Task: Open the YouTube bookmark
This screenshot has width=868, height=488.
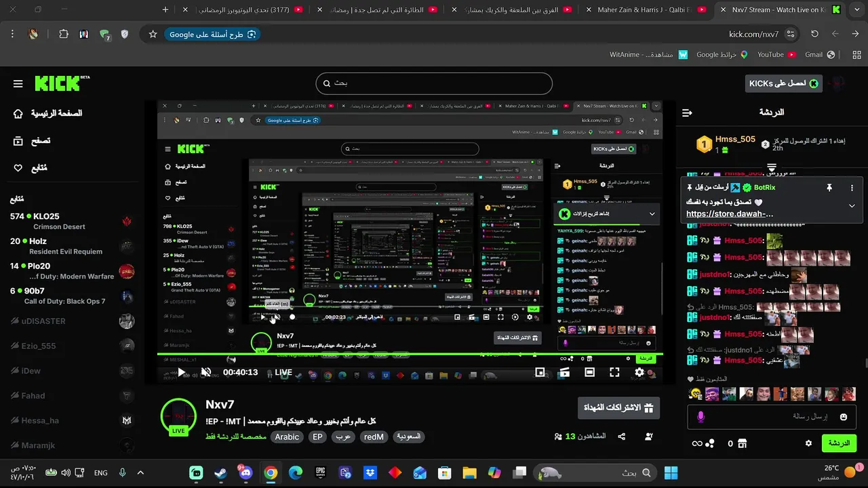Action: [776, 54]
